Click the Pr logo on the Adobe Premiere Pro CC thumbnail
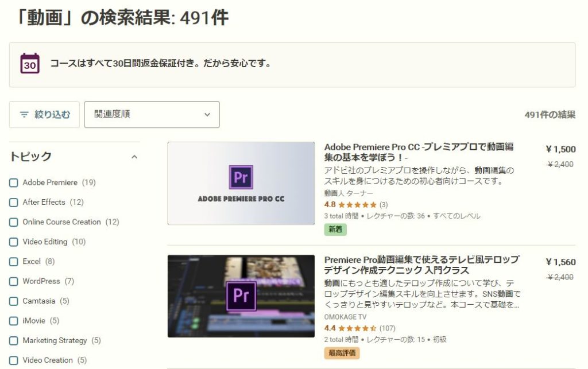588x369 pixels. coord(241,177)
